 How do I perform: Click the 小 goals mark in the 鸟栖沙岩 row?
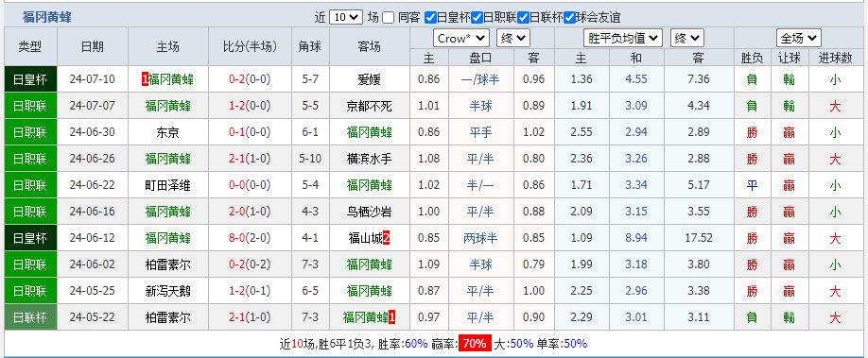click(835, 212)
